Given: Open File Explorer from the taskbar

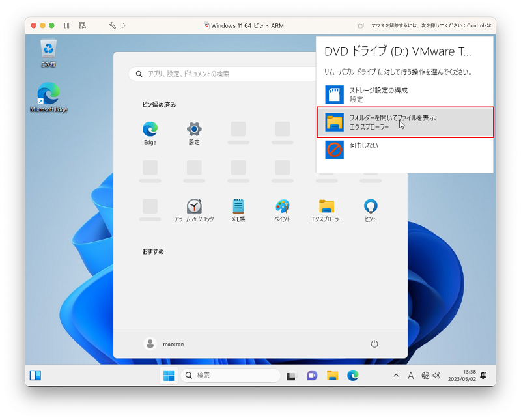Looking at the screenshot, I should 332,376.
